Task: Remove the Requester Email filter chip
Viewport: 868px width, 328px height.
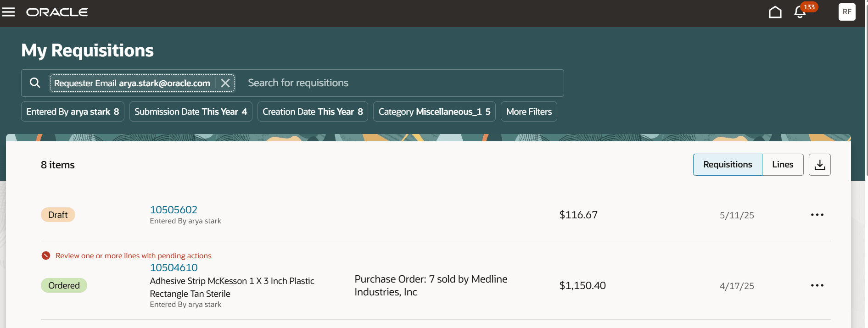Action: [225, 83]
